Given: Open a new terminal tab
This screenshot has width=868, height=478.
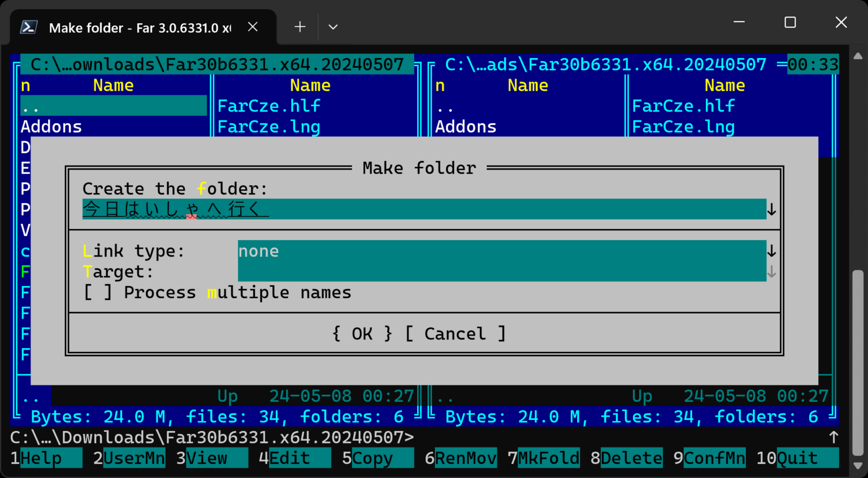Looking at the screenshot, I should [x=300, y=27].
